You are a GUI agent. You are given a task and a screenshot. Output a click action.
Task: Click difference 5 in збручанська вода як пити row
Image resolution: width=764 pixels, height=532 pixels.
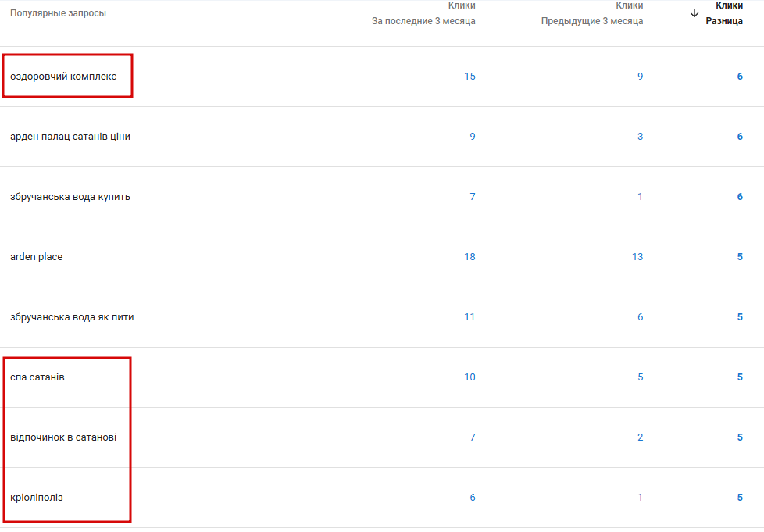click(740, 317)
